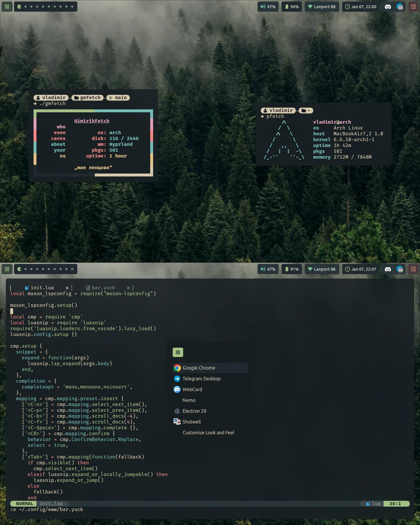Open the Discord icon in the top bar
The height and width of the screenshot is (525, 420).
click(388, 7)
